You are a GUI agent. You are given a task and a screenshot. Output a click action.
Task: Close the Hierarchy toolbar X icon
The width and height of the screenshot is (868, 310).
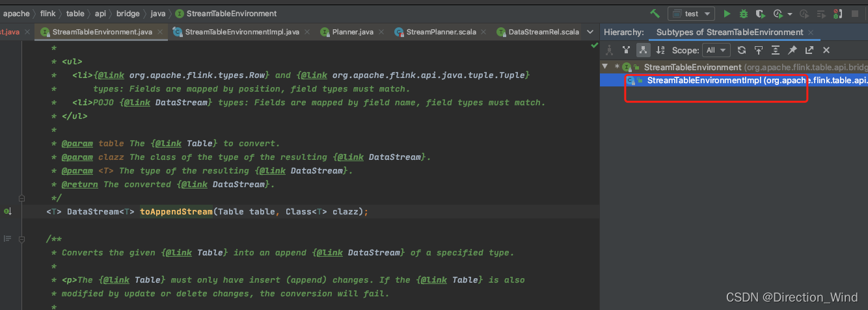pyautogui.click(x=826, y=50)
